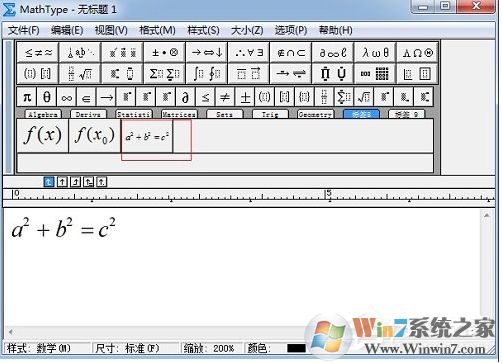502x363 pixels.
Task: Open the box templates palette
Action: click(x=417, y=73)
